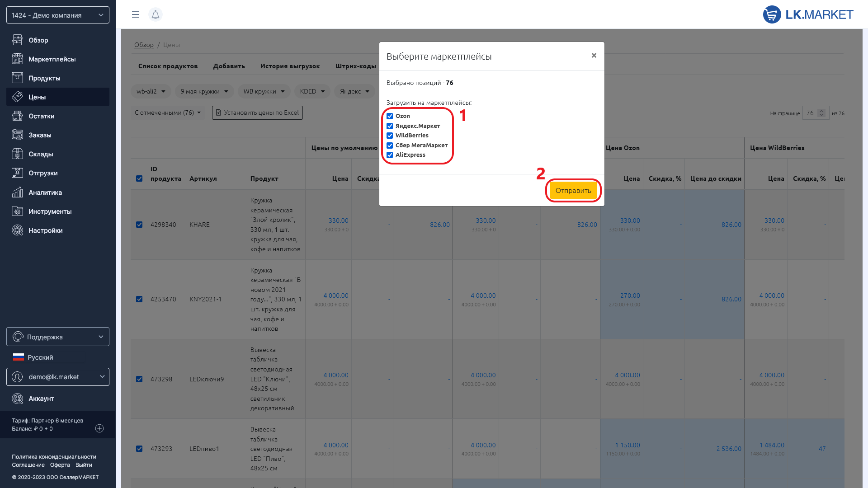
Task: Open Политика конфиденциальности link
Action: click(54, 457)
